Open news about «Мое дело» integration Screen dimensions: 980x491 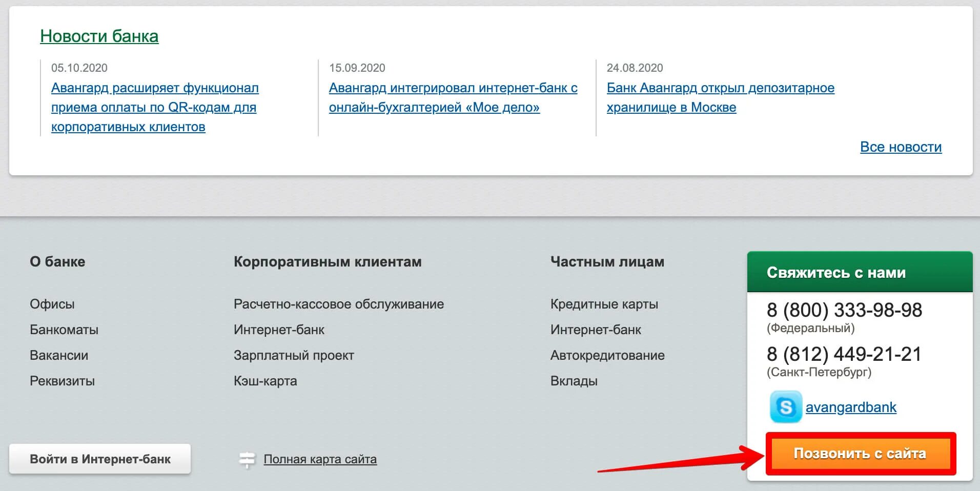point(453,97)
